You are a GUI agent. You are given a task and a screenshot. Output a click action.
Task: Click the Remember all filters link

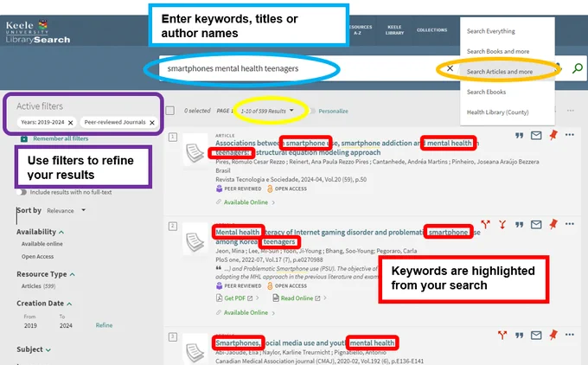[61, 138]
